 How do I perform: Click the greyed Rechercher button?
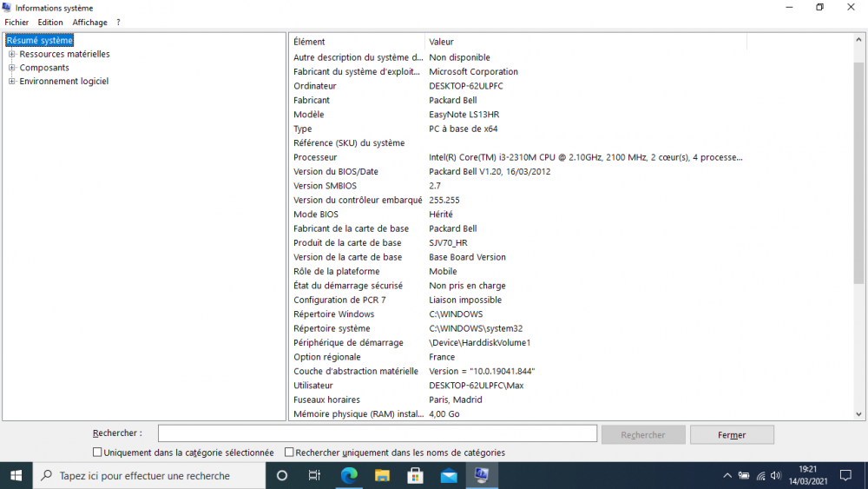(643, 435)
